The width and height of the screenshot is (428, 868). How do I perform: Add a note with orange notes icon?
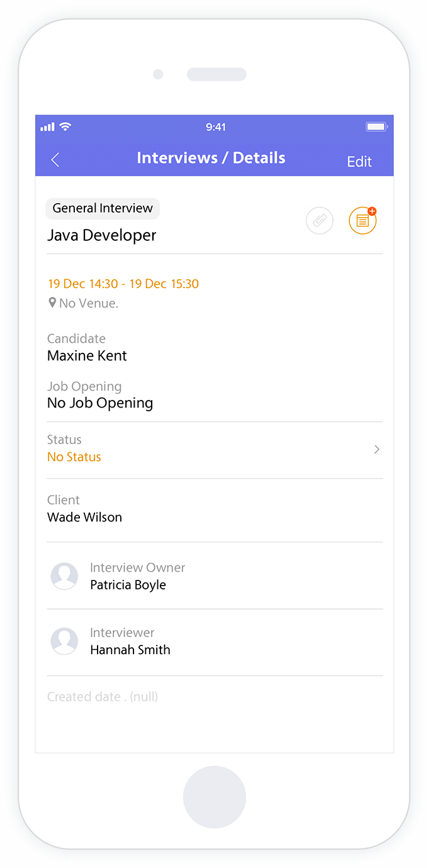point(363,221)
